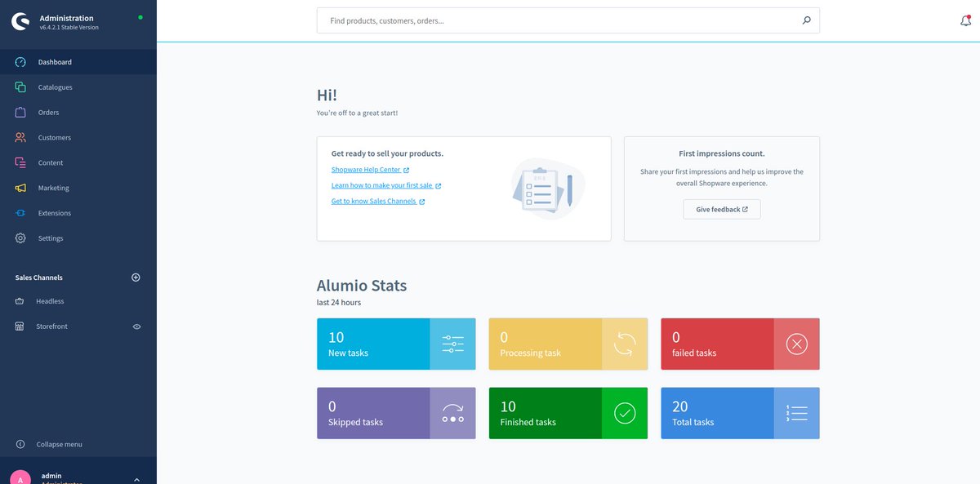
Task: Click the search magnifier icon
Action: click(807, 20)
